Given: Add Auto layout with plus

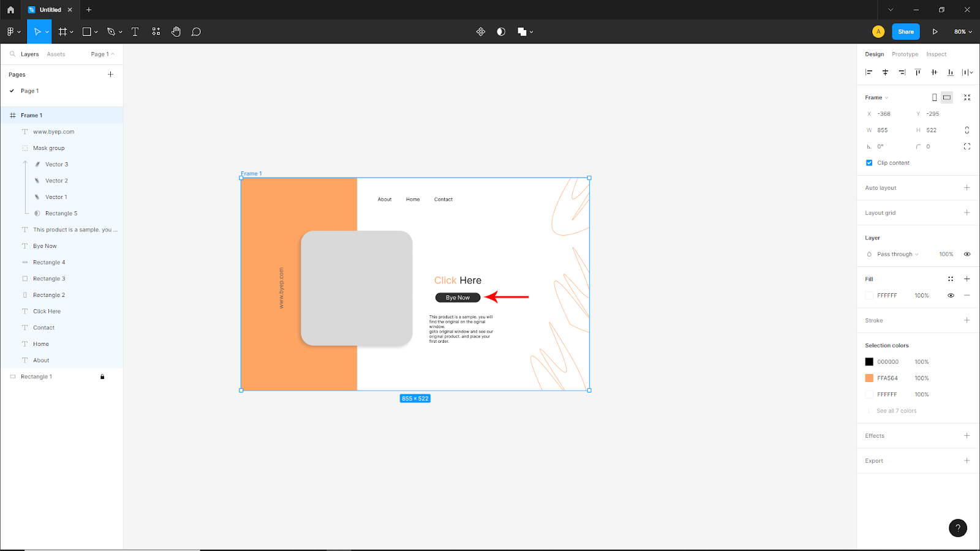Looking at the screenshot, I should pyautogui.click(x=967, y=188).
